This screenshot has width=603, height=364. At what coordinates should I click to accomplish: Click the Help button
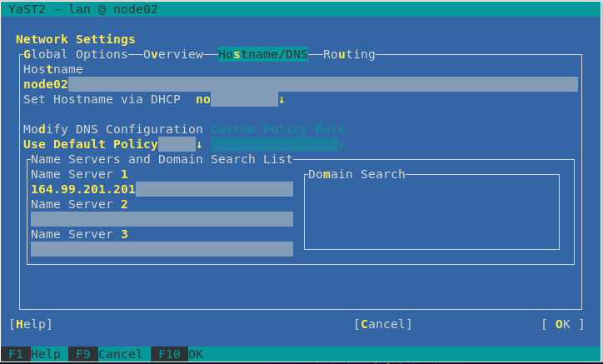coord(31,324)
